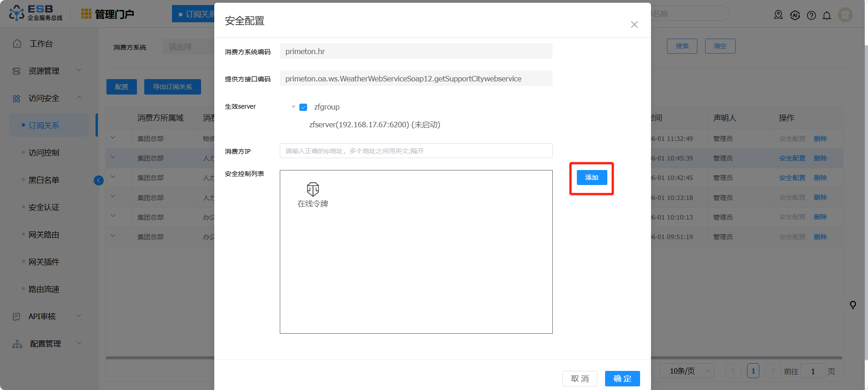Click the 消费方IP input field
This screenshot has width=868, height=390.
pyautogui.click(x=416, y=151)
